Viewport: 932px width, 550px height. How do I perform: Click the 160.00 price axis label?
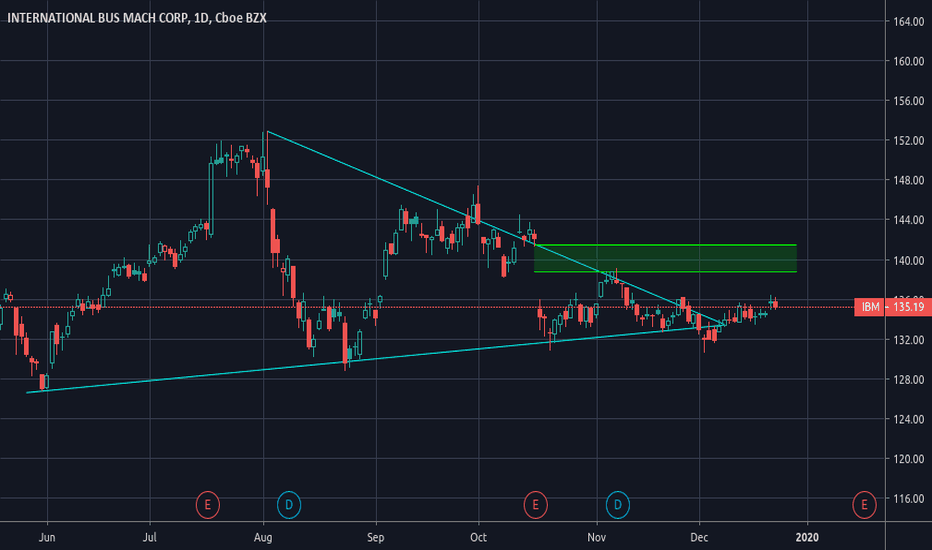click(909, 61)
